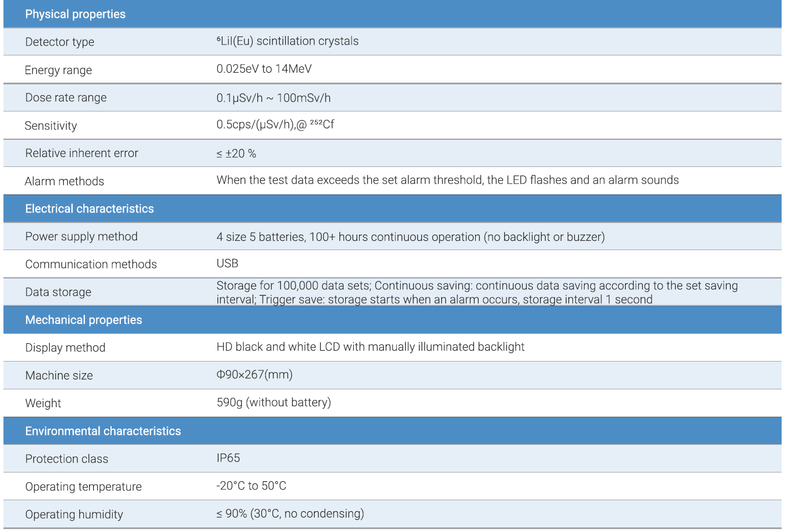
Task: Select the Energy range label
Action: (58, 70)
